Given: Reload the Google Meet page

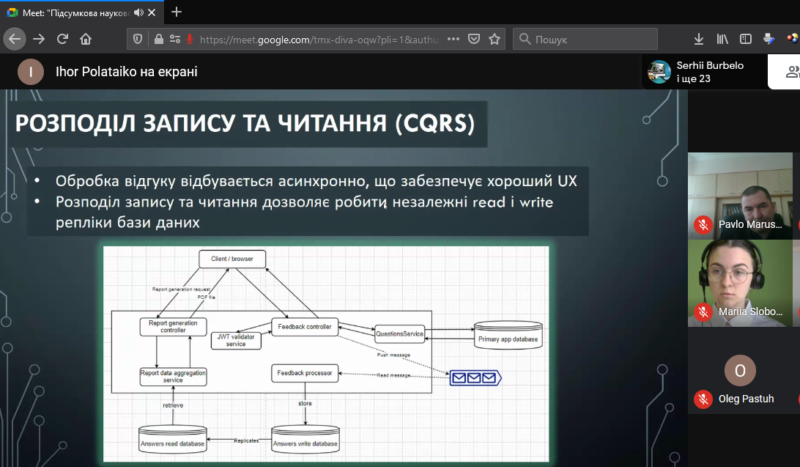Looking at the screenshot, I should tap(62, 39).
